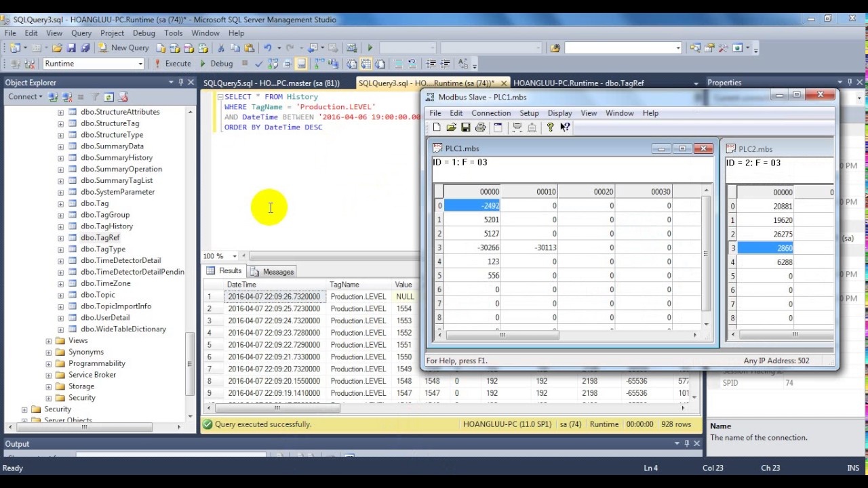
Task: Open Connection menu in Modbus Slave
Action: 491,113
